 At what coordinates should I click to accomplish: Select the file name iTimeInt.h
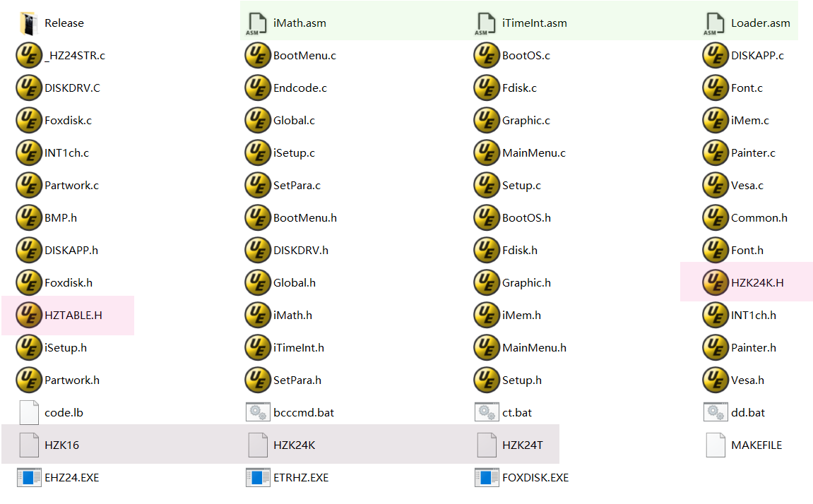299,348
